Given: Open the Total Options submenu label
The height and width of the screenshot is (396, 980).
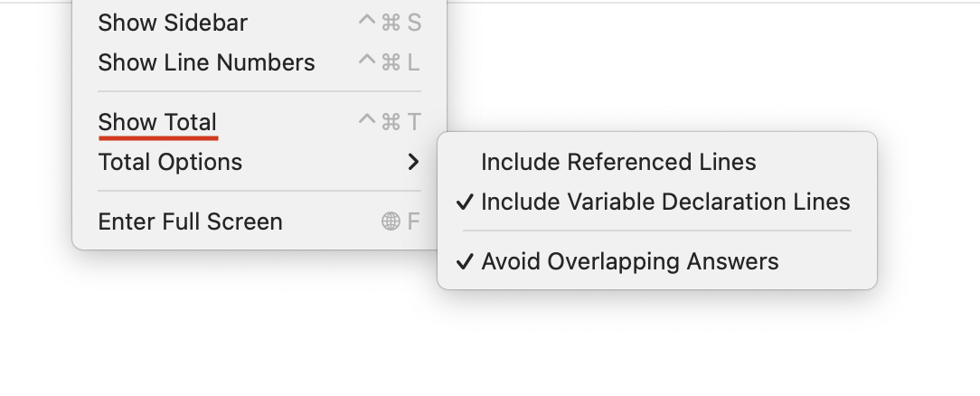Looking at the screenshot, I should [x=170, y=163].
